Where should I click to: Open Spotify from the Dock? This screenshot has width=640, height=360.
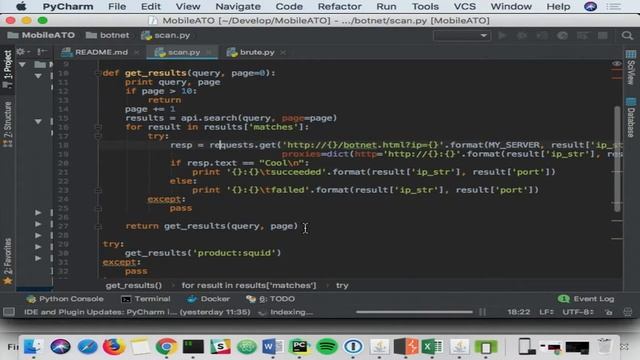click(327, 347)
